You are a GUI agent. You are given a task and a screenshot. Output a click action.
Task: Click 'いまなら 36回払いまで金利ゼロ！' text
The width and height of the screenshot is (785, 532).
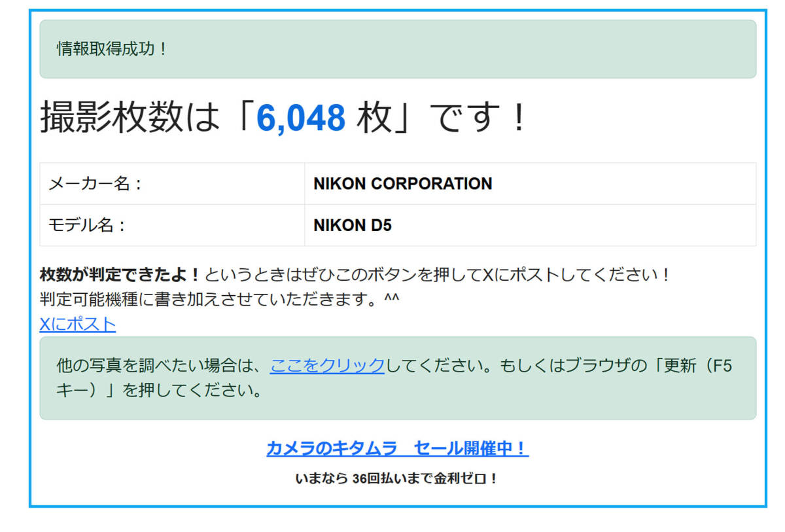click(x=397, y=478)
